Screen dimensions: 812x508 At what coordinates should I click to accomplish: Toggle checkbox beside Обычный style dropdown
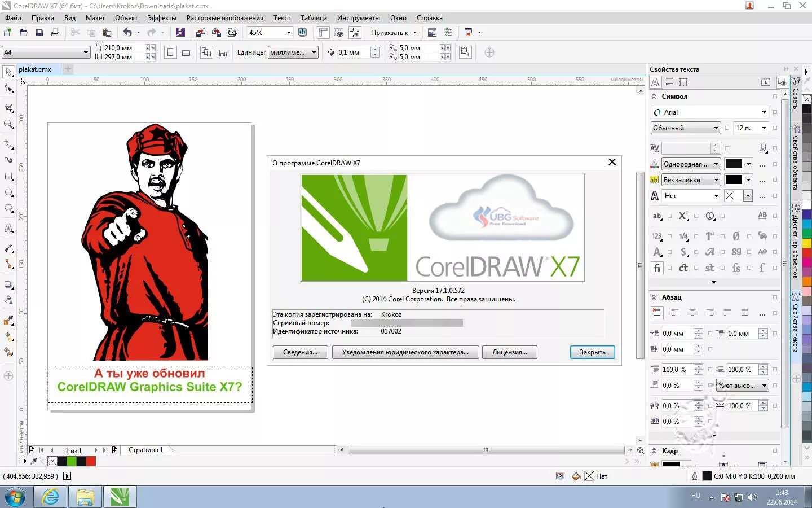pyautogui.click(x=727, y=128)
